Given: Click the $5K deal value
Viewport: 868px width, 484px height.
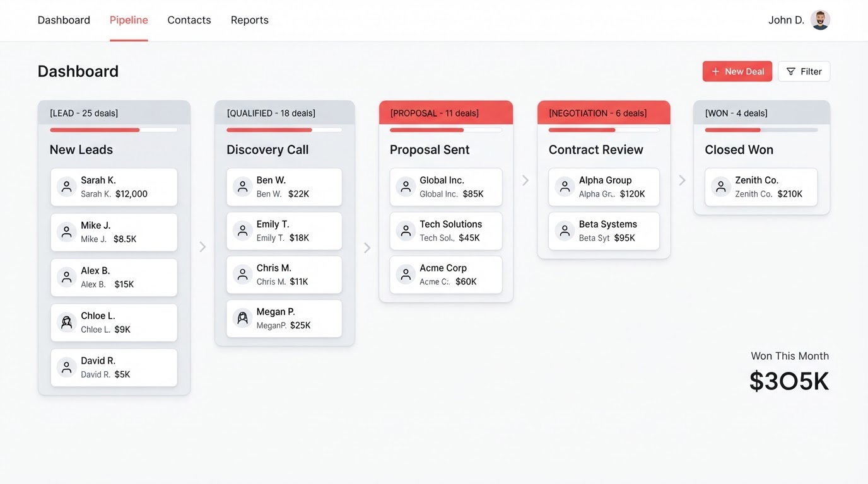Looking at the screenshot, I should [122, 374].
